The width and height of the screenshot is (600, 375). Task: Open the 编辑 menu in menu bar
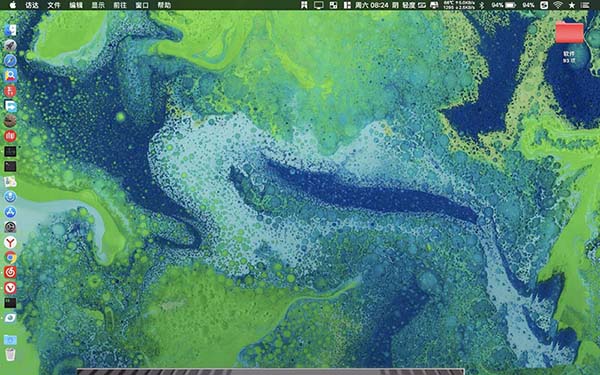tap(76, 5)
